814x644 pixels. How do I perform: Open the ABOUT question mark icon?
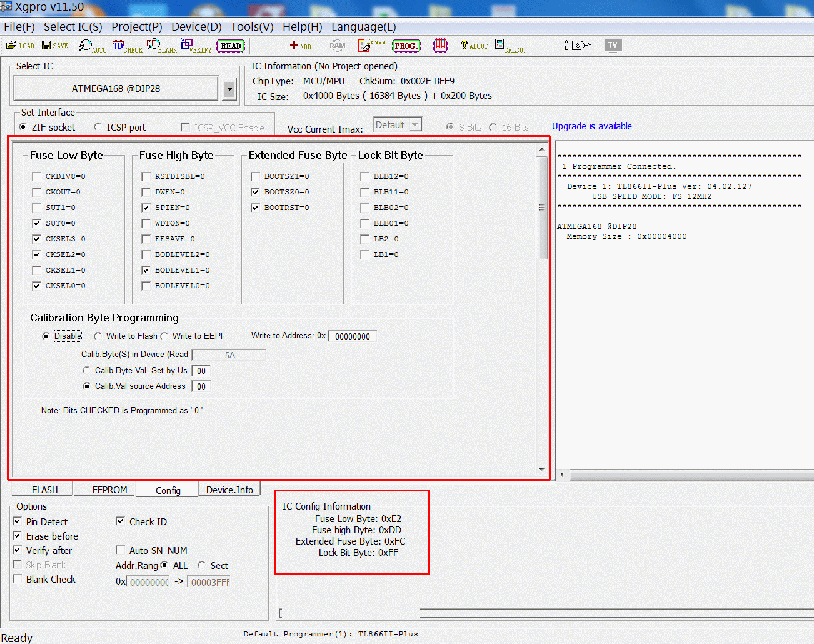coord(474,46)
